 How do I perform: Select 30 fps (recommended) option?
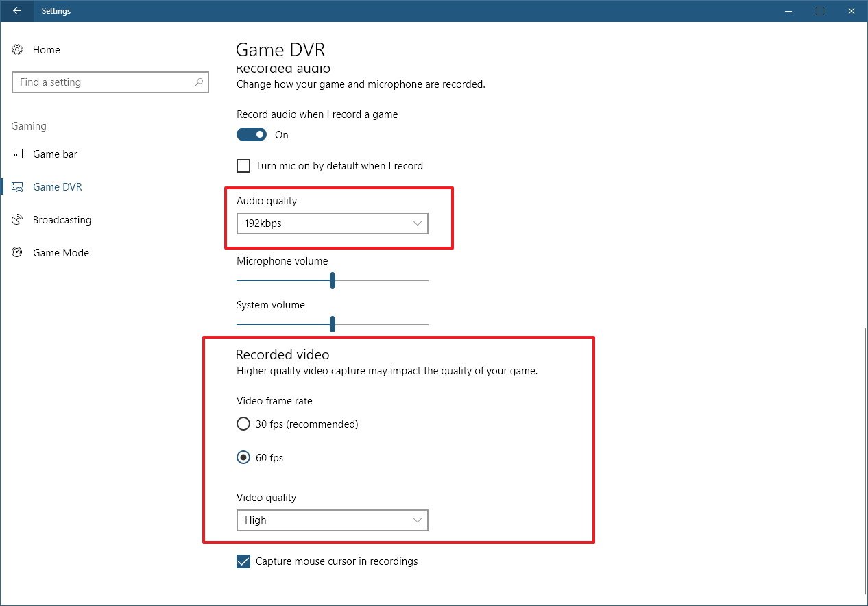click(243, 424)
